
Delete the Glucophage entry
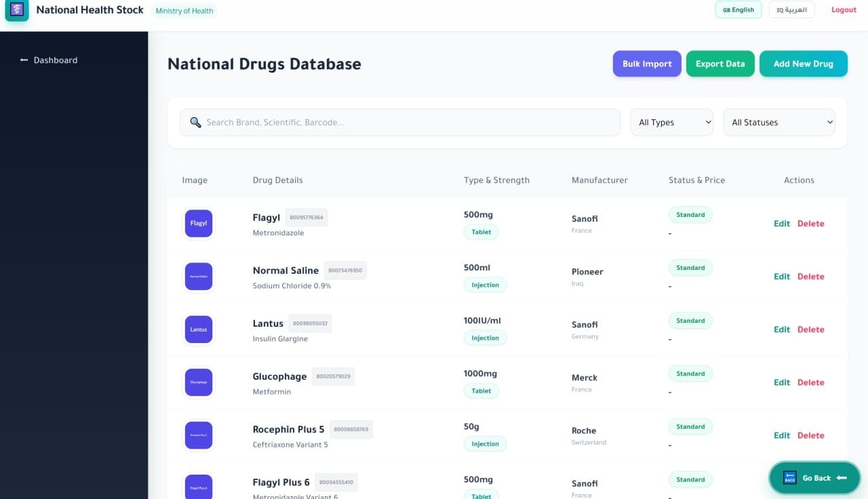click(x=811, y=382)
